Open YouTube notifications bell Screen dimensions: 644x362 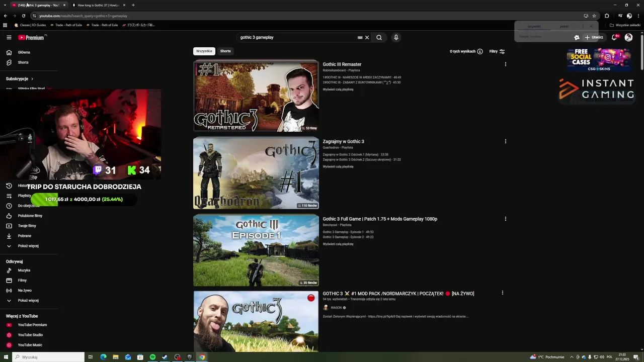pyautogui.click(x=614, y=37)
